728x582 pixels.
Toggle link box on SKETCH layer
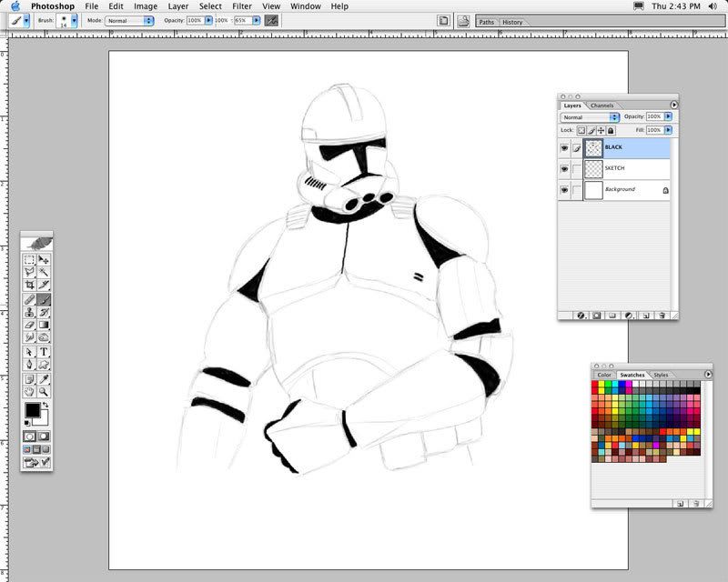click(577, 169)
